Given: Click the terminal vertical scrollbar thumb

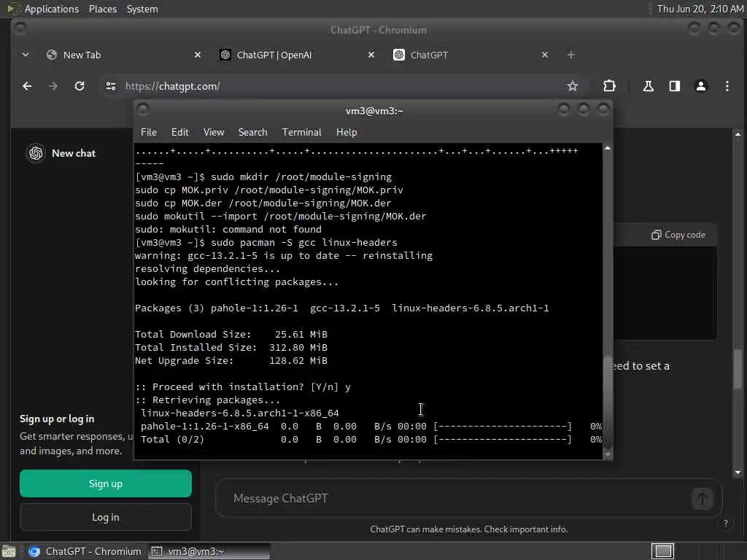Looking at the screenshot, I should [x=608, y=402].
